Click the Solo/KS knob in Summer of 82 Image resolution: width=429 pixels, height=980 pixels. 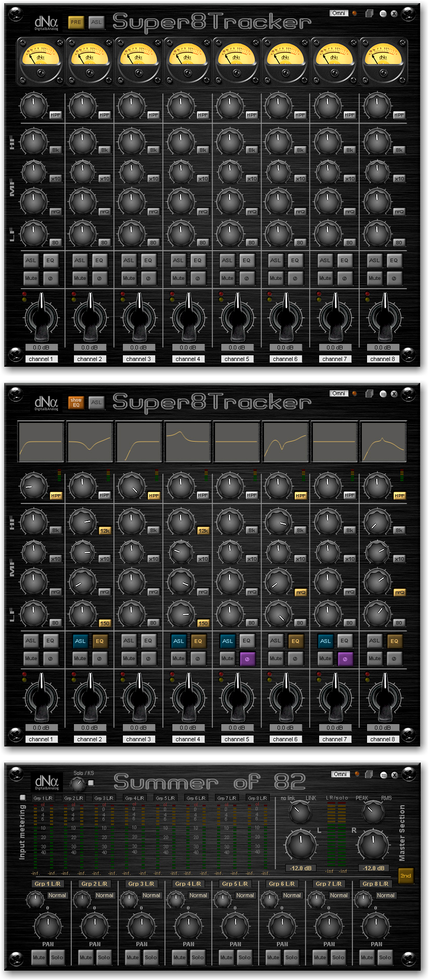78,784
